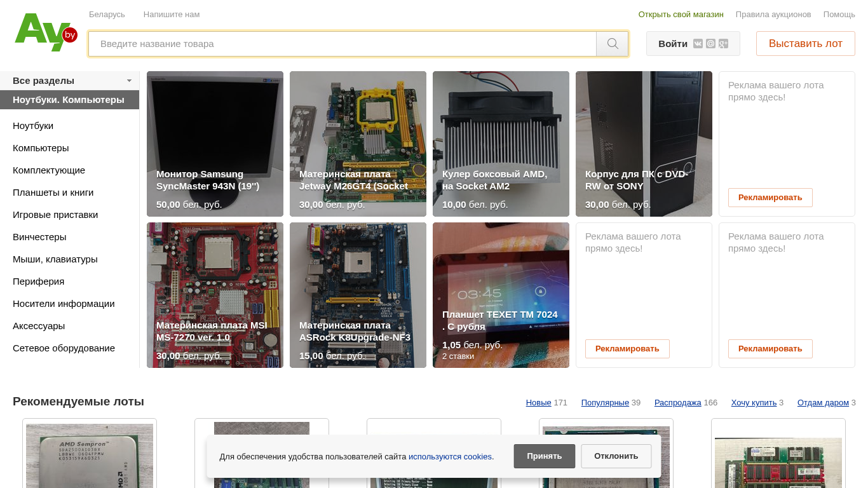The height and width of the screenshot is (488, 868).
Task: Open the Аксессуары category
Action: coord(39,326)
